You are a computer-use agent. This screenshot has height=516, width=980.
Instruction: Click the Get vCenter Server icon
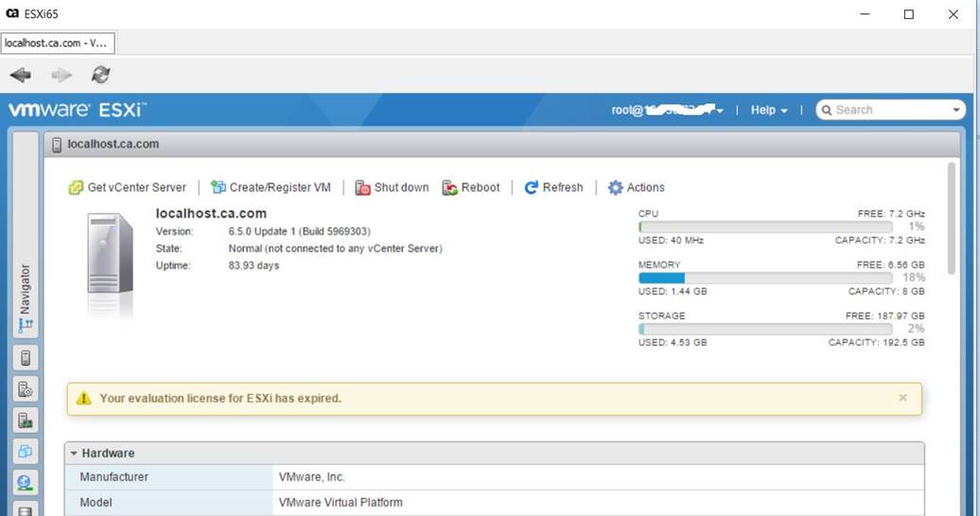tap(76, 187)
